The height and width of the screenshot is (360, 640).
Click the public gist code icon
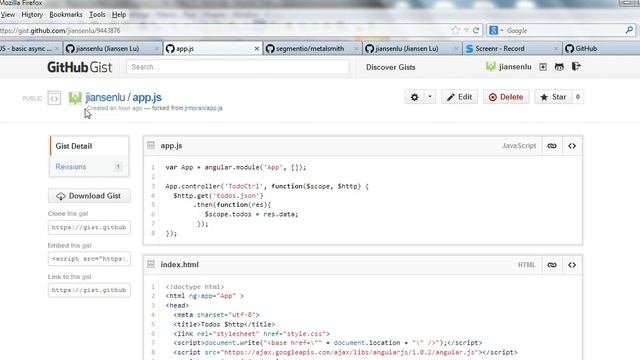pos(54,98)
